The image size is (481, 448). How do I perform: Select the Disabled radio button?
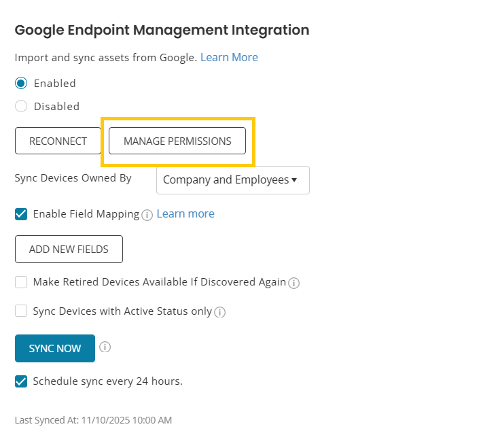[21, 107]
